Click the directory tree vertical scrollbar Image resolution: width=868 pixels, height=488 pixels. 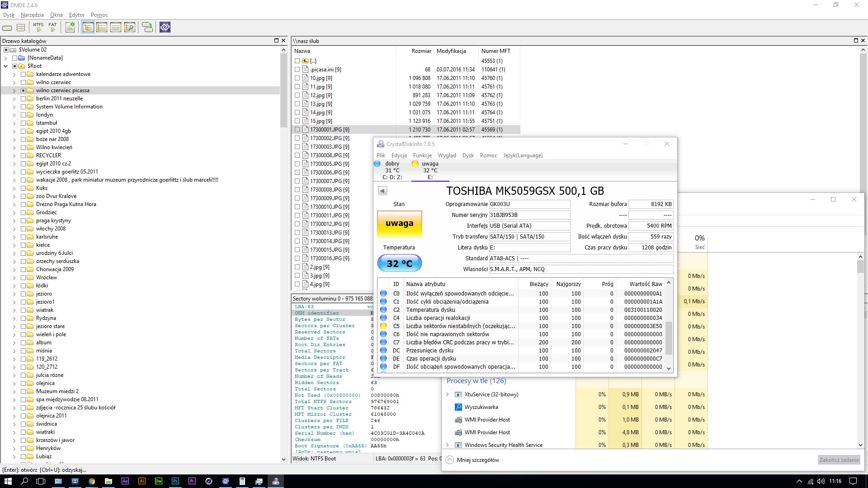pyautogui.click(x=283, y=255)
